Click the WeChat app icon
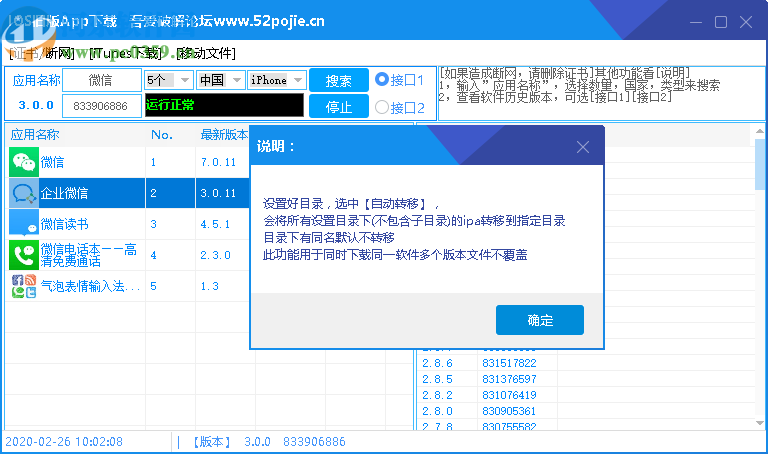Viewport: 768px width, 454px height. 24,163
